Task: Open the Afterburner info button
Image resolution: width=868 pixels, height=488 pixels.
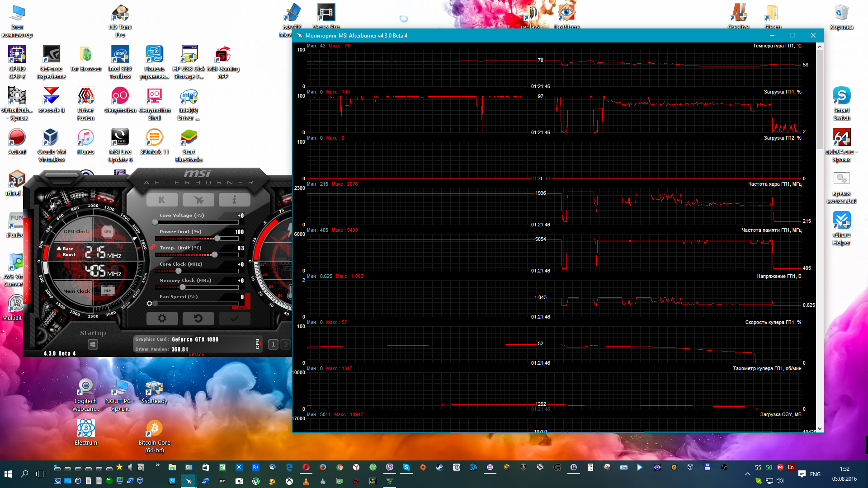Action: [234, 200]
